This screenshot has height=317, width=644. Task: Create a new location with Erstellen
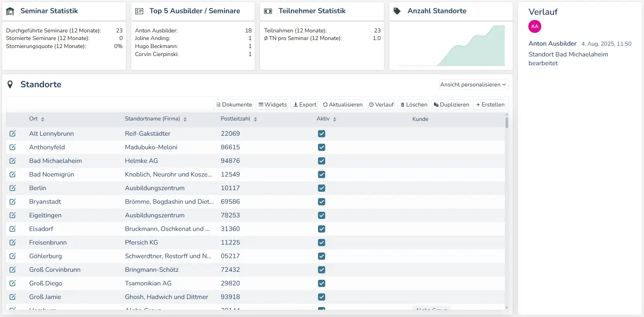[x=490, y=104]
